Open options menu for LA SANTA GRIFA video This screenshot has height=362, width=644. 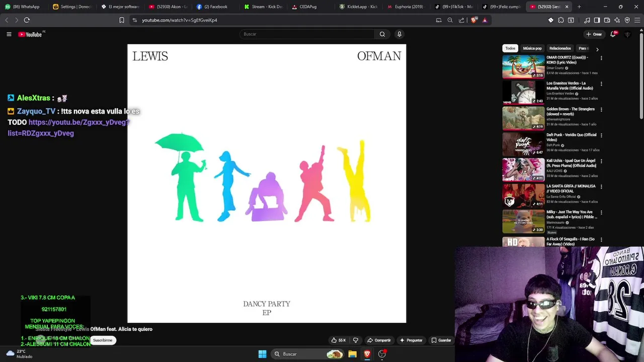point(601,187)
